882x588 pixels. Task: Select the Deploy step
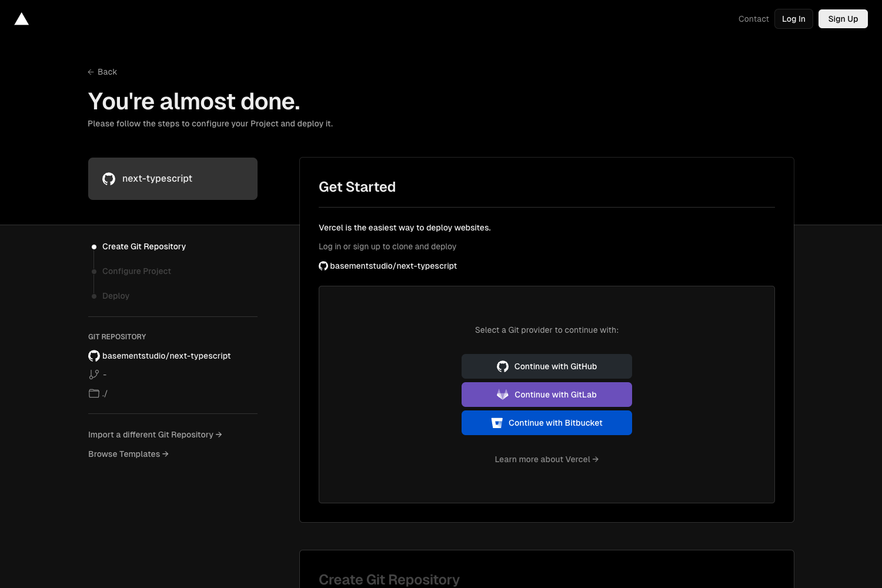(x=115, y=296)
